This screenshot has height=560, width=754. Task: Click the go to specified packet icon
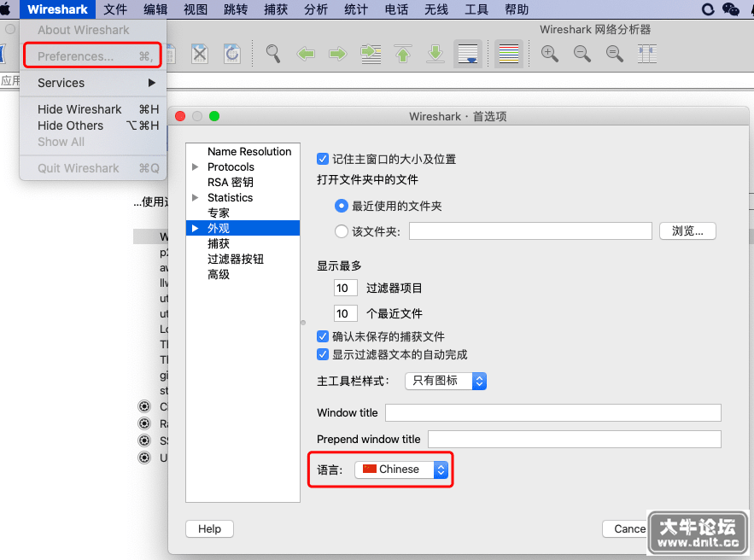371,54
